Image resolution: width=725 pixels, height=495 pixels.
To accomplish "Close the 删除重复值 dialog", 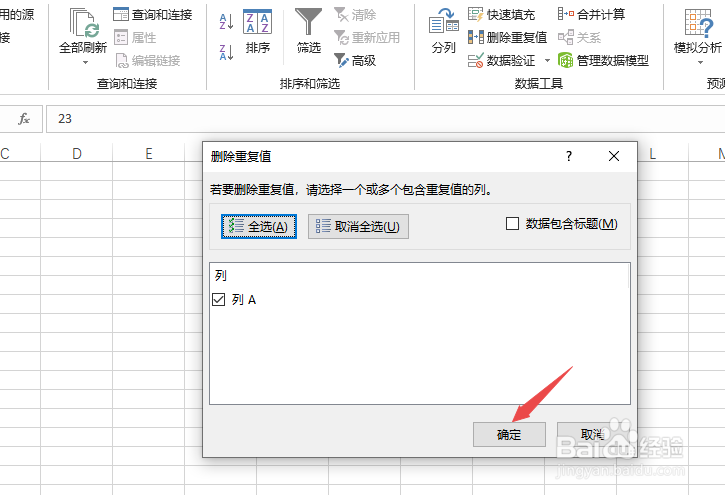I will pos(614,156).
